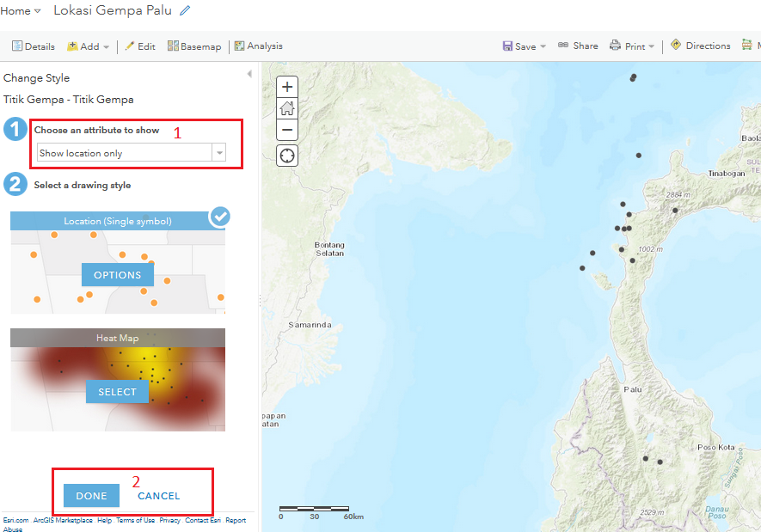The height and width of the screenshot is (532, 761).
Task: Click the Bontang Selatan map label
Action: click(x=329, y=248)
